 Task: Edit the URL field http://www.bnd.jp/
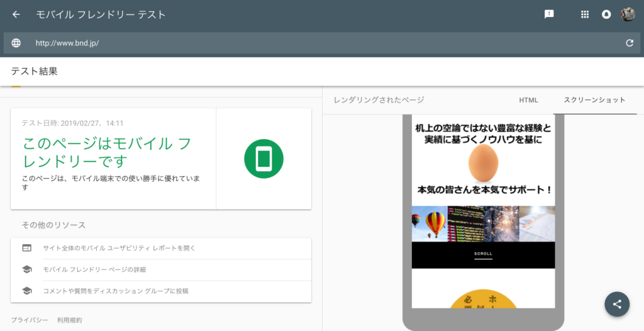(x=322, y=43)
